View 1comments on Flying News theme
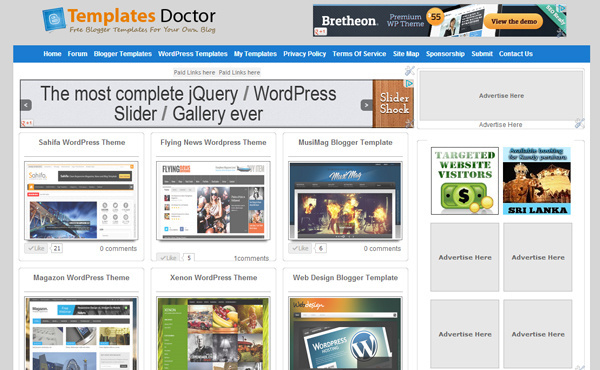 pyautogui.click(x=251, y=258)
